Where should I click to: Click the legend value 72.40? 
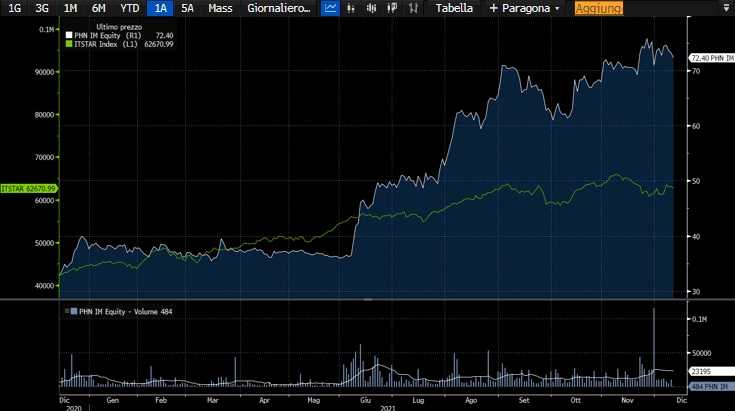[164, 36]
